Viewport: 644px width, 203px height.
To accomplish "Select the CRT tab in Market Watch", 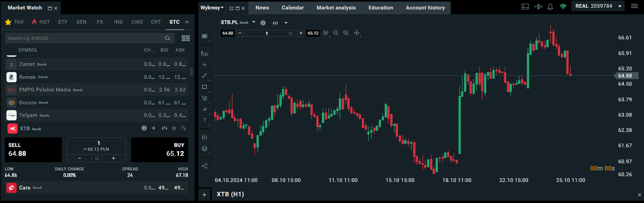I will 156,22.
